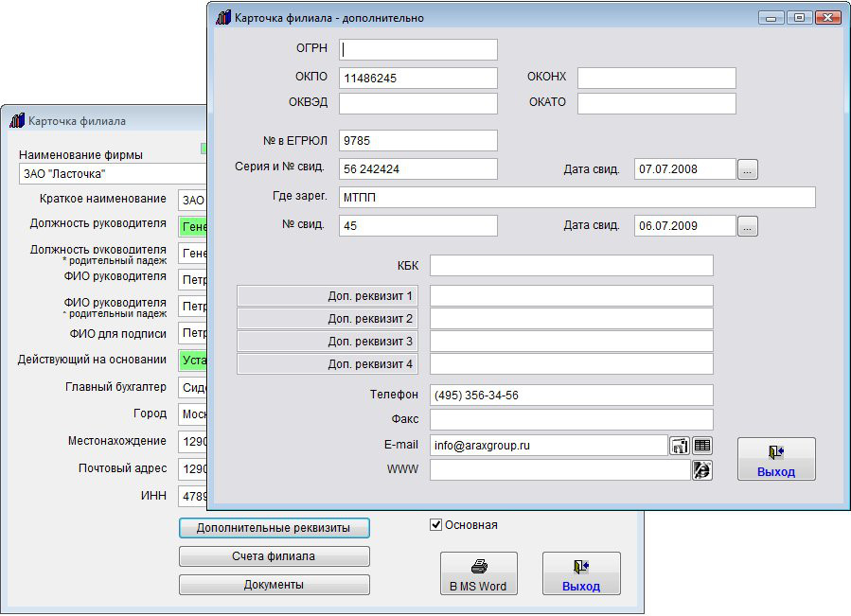Click green Действующий на основании field
The image size is (851, 616).
[193, 361]
